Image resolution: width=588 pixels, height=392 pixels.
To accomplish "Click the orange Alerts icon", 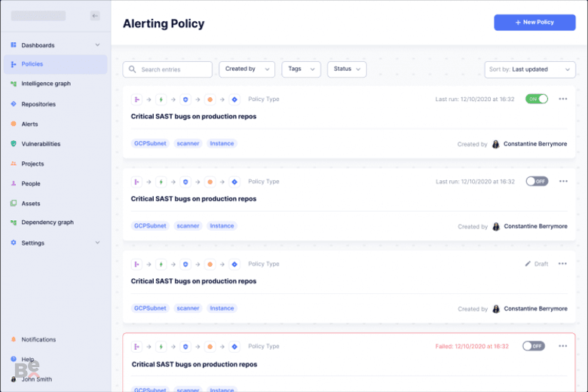I will click(14, 124).
